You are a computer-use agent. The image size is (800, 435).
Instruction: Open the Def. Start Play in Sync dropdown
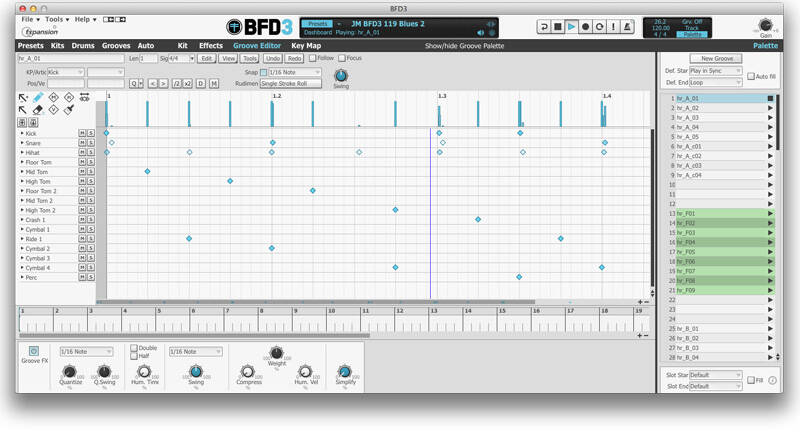tap(715, 71)
